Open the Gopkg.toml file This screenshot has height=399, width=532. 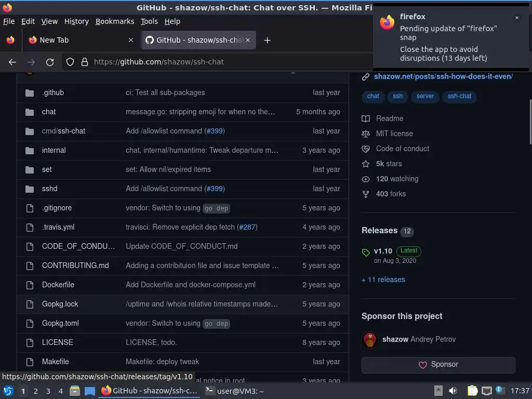[60, 323]
